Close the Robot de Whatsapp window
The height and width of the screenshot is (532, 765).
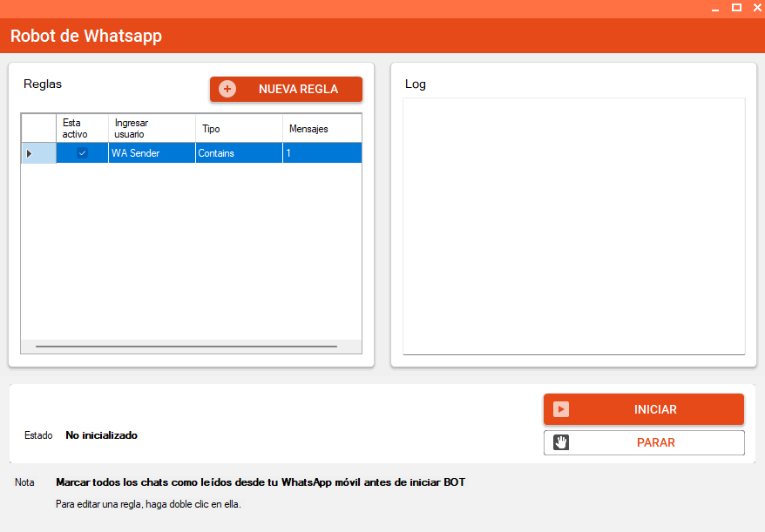coord(756,8)
